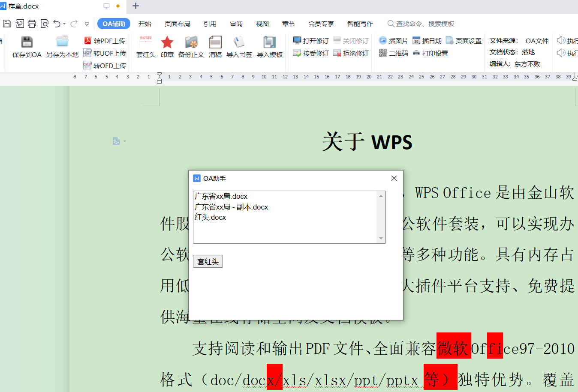Image resolution: width=578 pixels, height=392 pixels.
Task: Click the presentation display icon in the document tab
Action: pos(106,6)
